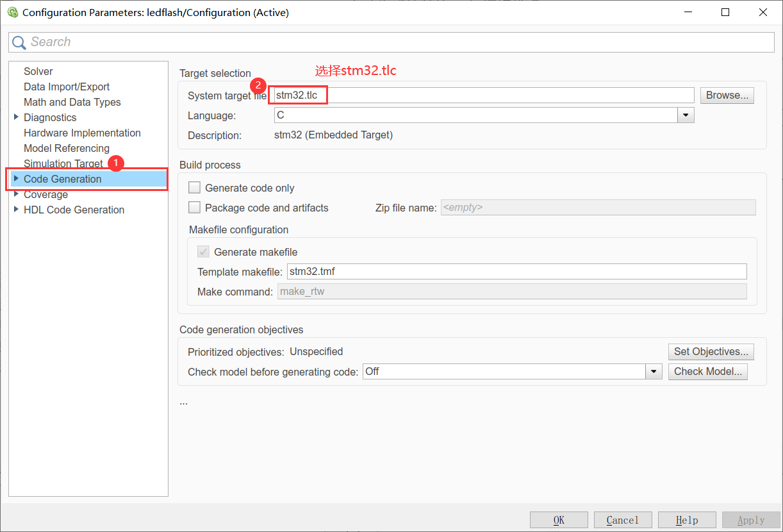This screenshot has height=532, width=783.
Task: Select Simulation Target category
Action: (63, 163)
